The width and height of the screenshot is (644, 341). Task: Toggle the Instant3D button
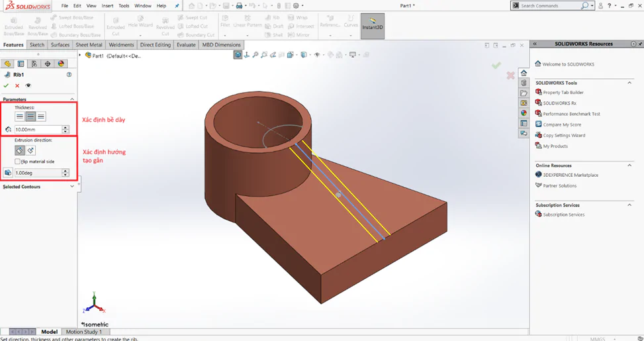click(373, 26)
